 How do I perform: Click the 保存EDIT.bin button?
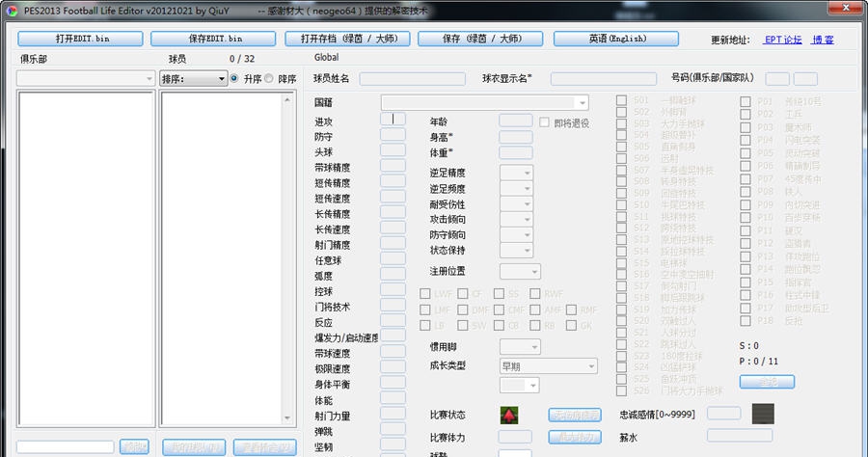coord(213,39)
